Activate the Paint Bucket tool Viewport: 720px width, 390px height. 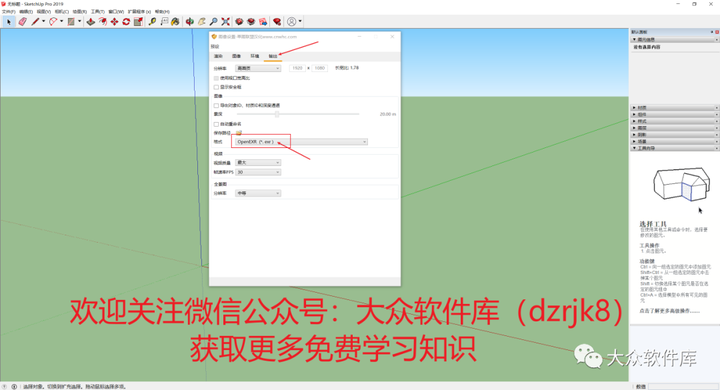tap(175, 22)
